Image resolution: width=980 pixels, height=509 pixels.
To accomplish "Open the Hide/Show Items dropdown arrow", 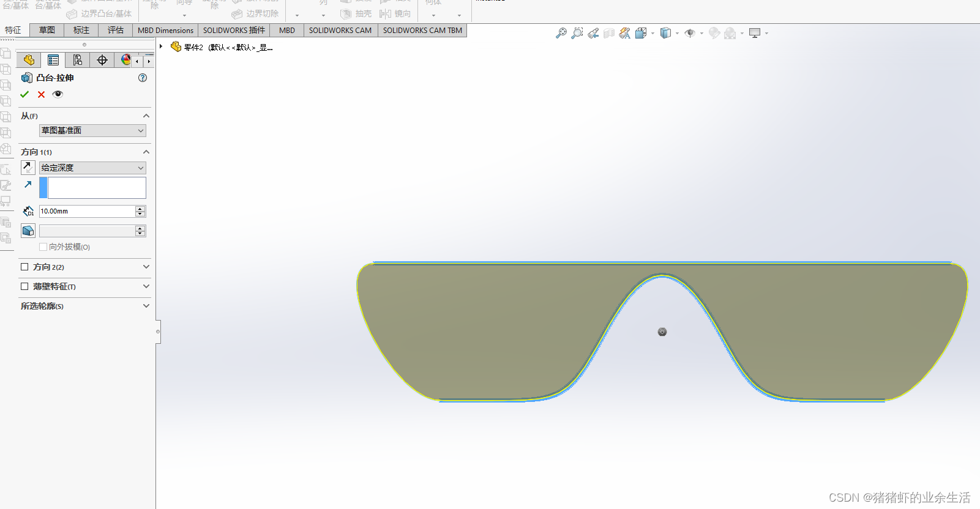I will (x=701, y=34).
